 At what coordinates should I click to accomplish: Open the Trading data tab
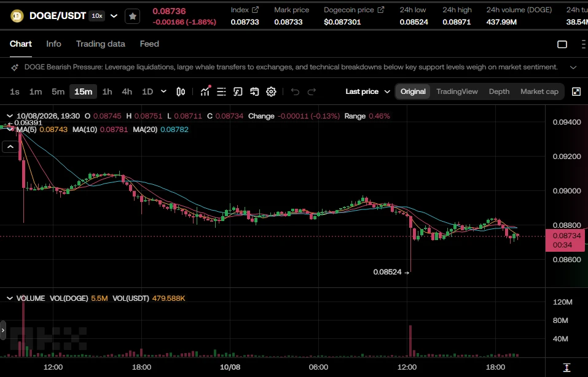click(x=101, y=44)
